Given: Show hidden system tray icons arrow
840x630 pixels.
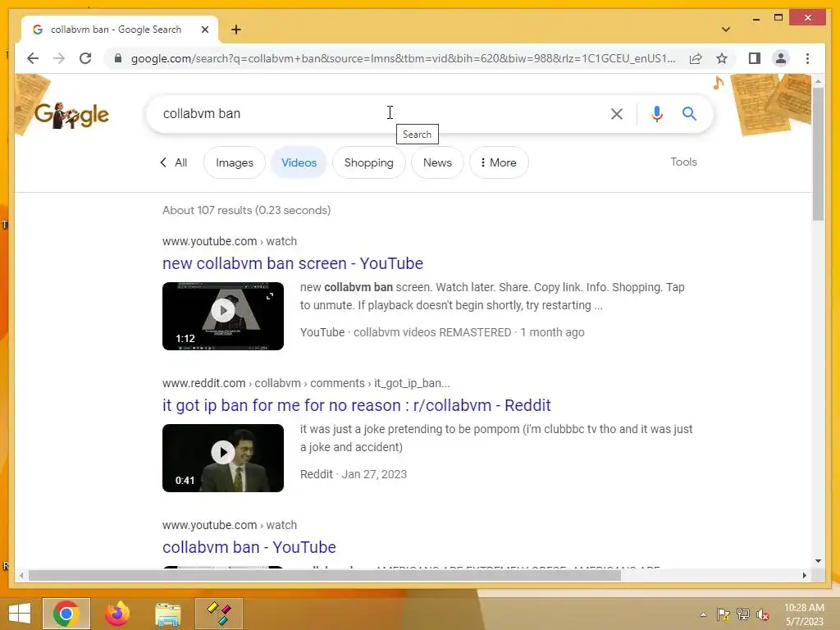Looking at the screenshot, I should (703, 614).
